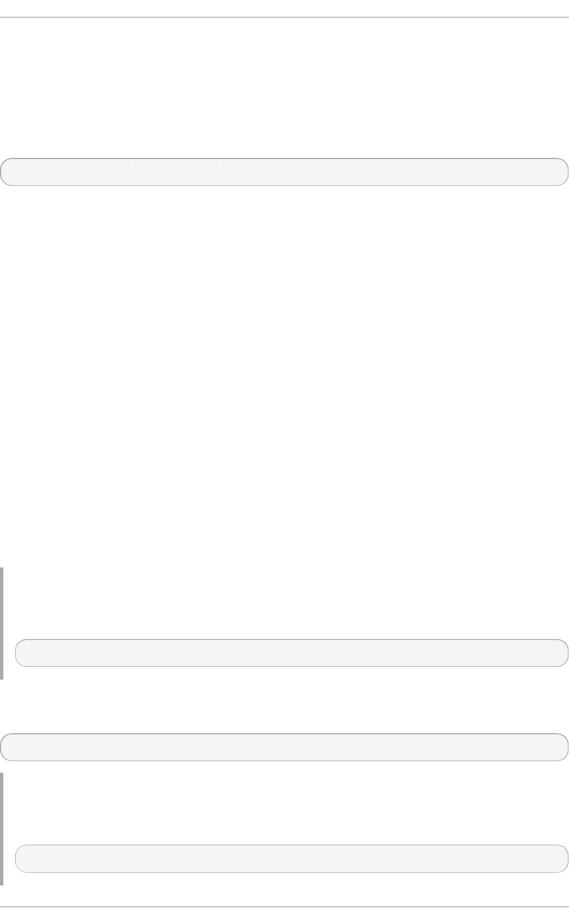Click rounded right end of topmost box
This screenshot has width=569, height=924.
(x=563, y=172)
